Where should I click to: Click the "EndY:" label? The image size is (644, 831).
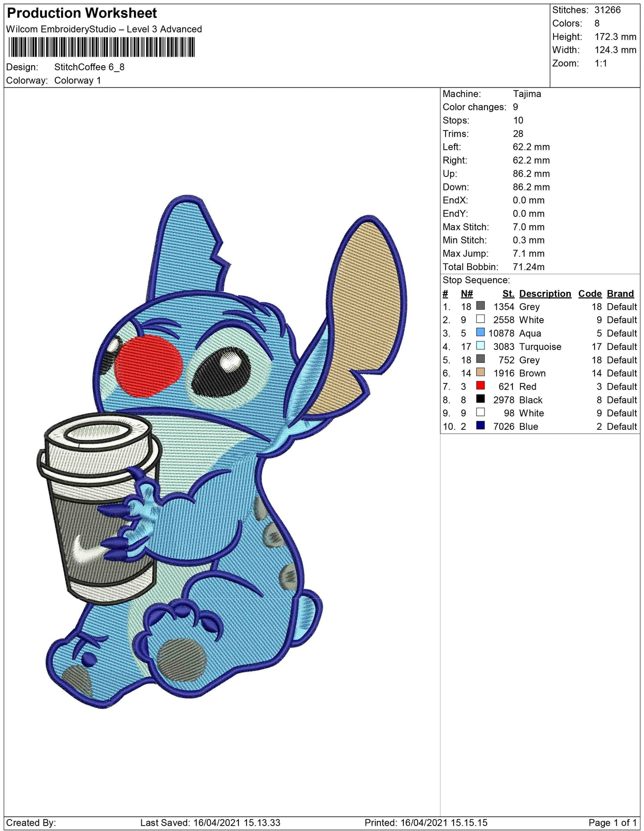pyautogui.click(x=455, y=214)
